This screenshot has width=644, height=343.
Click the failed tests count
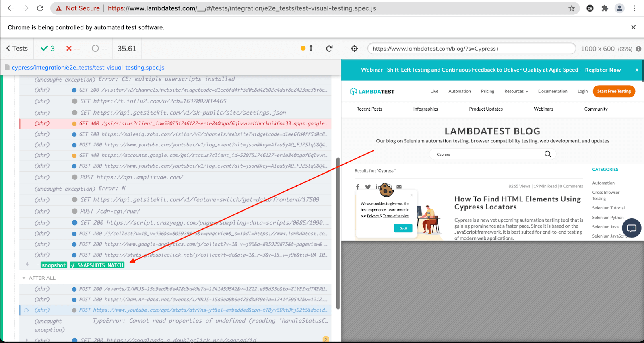click(x=73, y=49)
